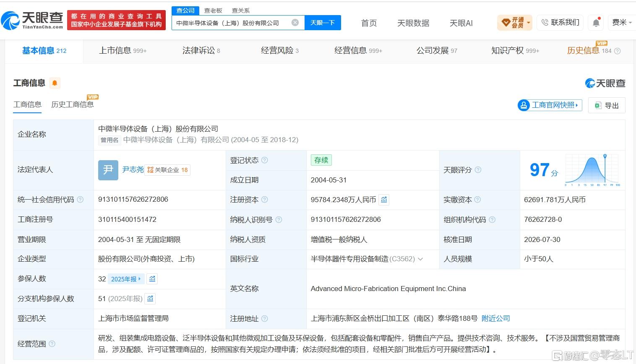Viewport: 636px width, 364px height.
Task: Clear the search field with X icon
Action: pyautogui.click(x=295, y=23)
